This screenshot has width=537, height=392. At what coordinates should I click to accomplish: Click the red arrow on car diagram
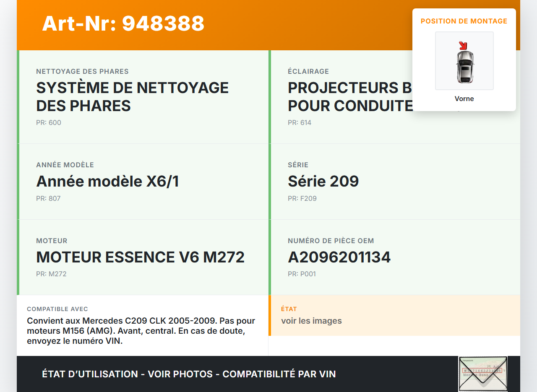463,45
